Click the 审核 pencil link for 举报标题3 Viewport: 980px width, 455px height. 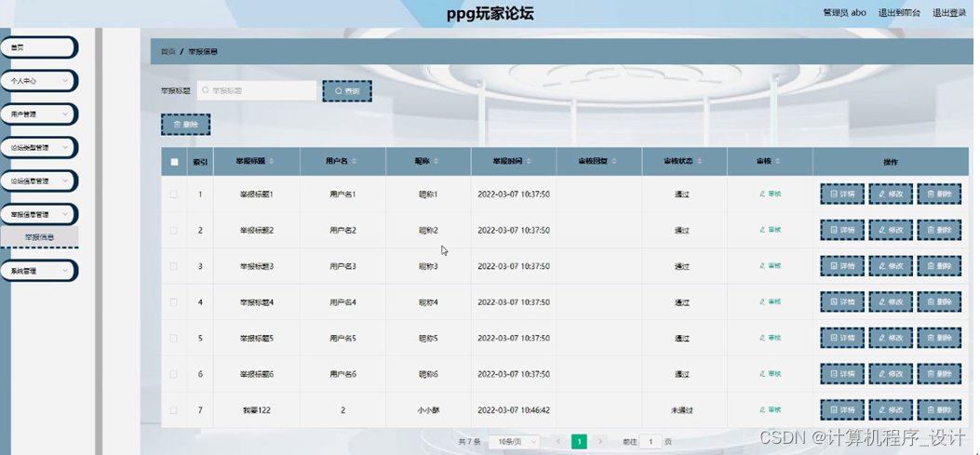click(x=770, y=265)
